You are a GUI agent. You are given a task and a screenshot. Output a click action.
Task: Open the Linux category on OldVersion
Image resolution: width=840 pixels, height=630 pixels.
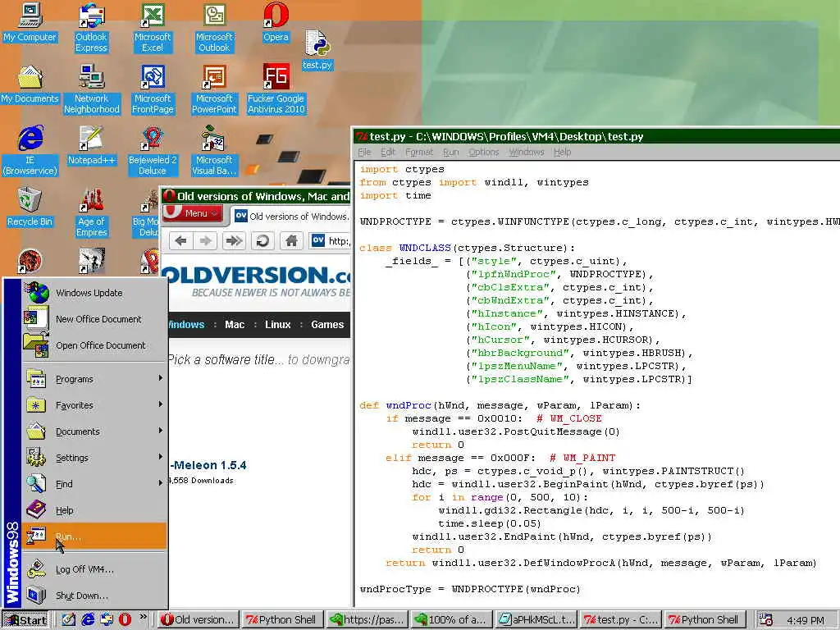coord(277,325)
